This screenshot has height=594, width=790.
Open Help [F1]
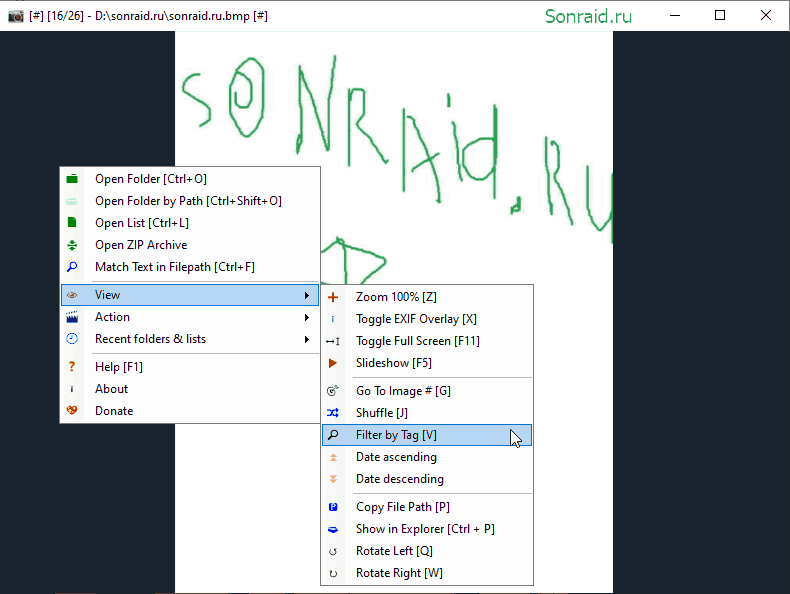pos(190,367)
